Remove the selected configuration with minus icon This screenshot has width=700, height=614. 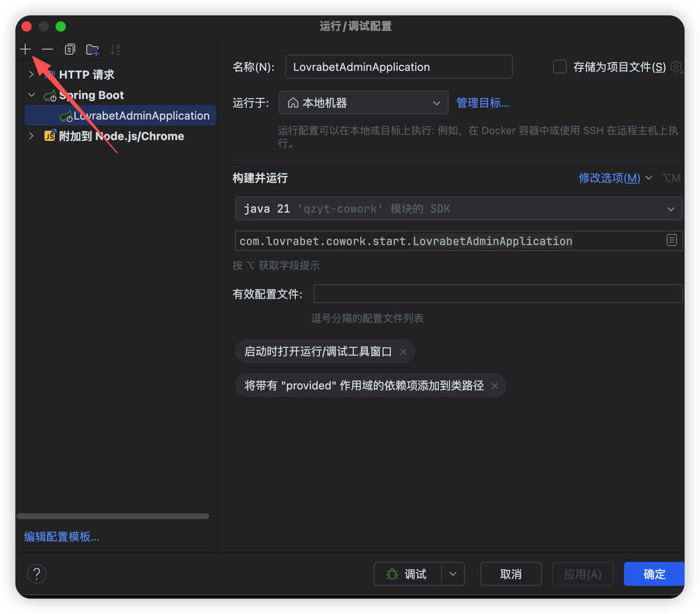(x=48, y=49)
